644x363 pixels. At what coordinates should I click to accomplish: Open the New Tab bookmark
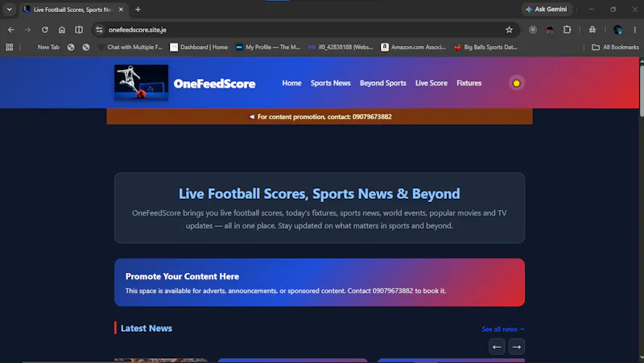(48, 47)
